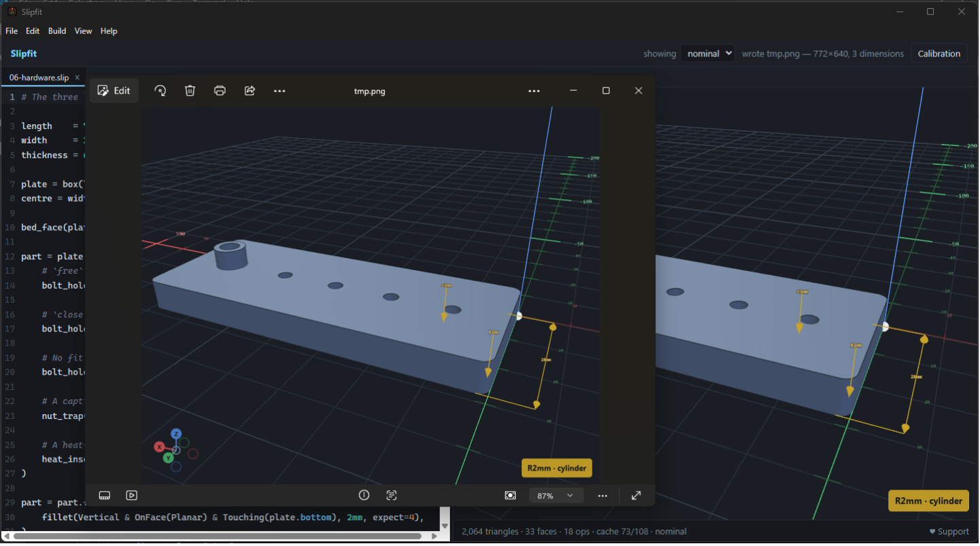Open the nominal showing dropdown
Image resolution: width=980 pixels, height=546 pixels.
[707, 54]
